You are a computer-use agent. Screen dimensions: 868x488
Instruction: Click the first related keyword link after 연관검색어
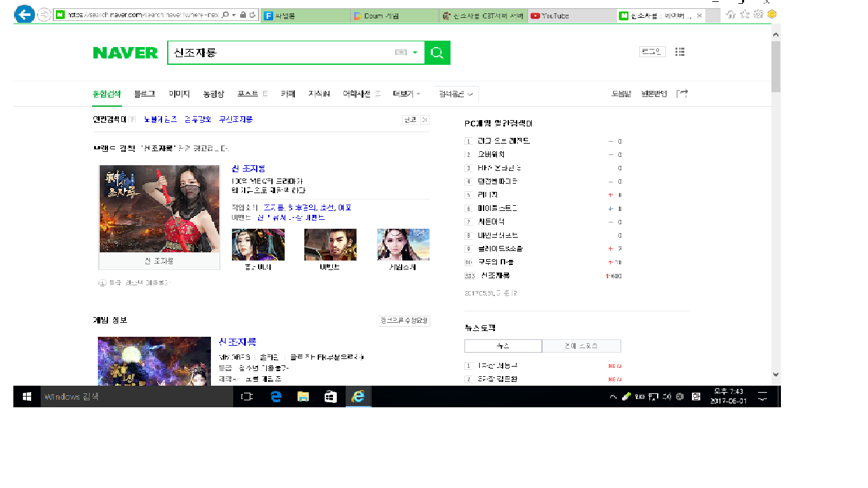(x=160, y=119)
